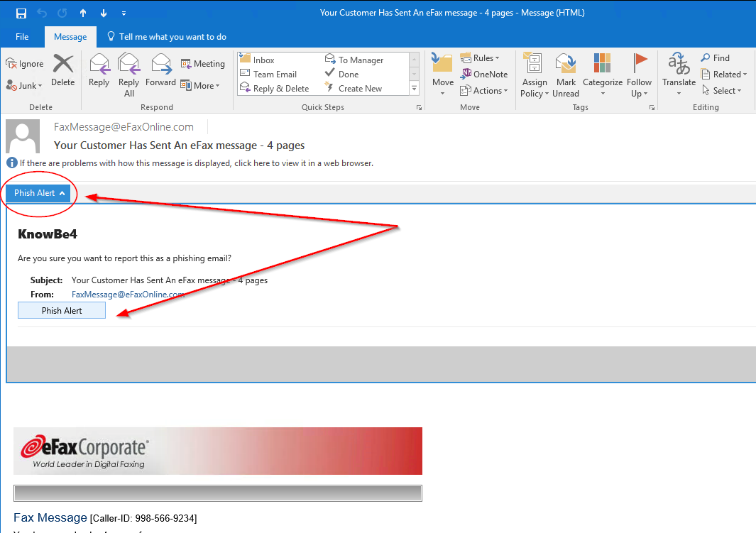The width and height of the screenshot is (756, 533).
Task: Click the Save icon in title bar
Action: [x=21, y=13]
